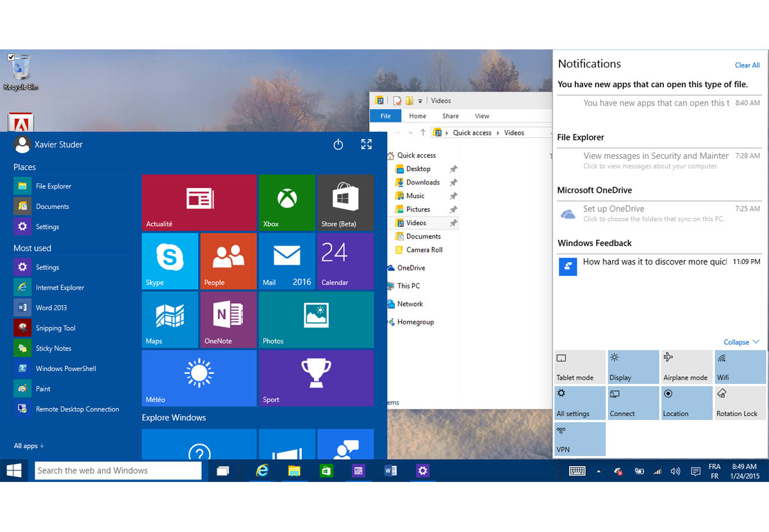769x532 pixels.
Task: Open Remote Desktop Connection
Action: (77, 409)
